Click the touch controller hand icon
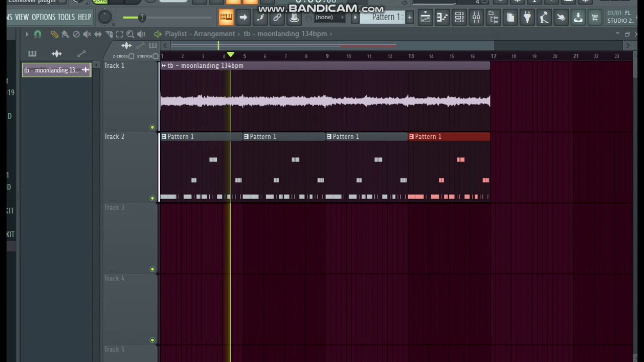Screen dimensions: 644x362 [x=561, y=18]
